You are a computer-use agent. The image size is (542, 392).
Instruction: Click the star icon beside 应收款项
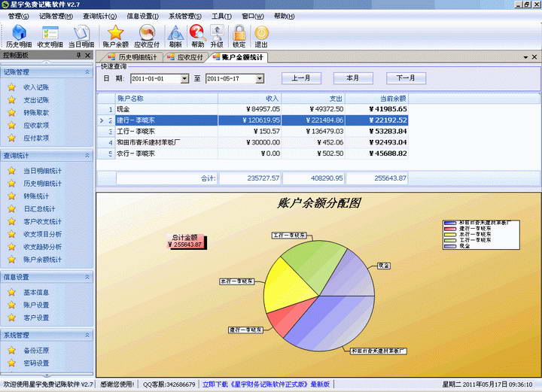12,126
